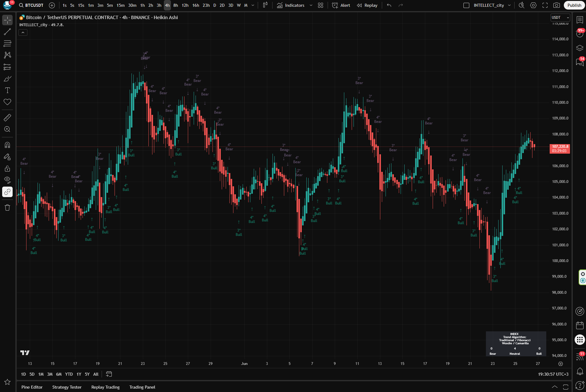The height and width of the screenshot is (392, 586).
Task: Activate the ruler measure tool
Action: tap(7, 117)
